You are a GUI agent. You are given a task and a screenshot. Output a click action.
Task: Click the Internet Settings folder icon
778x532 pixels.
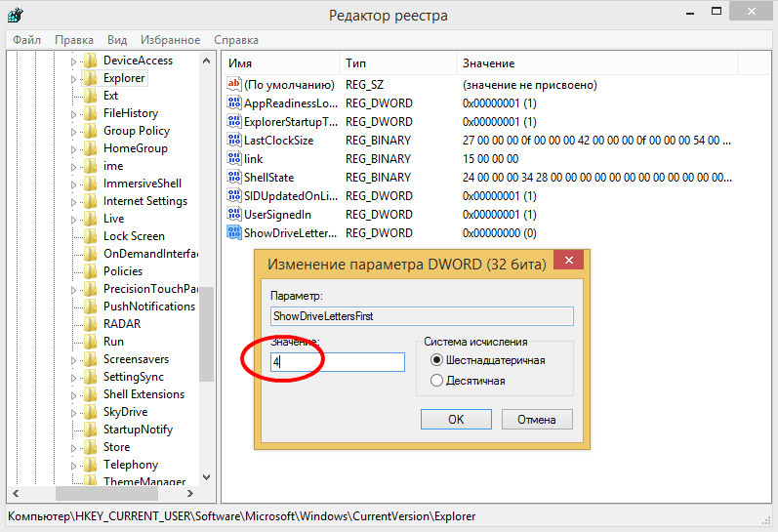[x=91, y=201]
